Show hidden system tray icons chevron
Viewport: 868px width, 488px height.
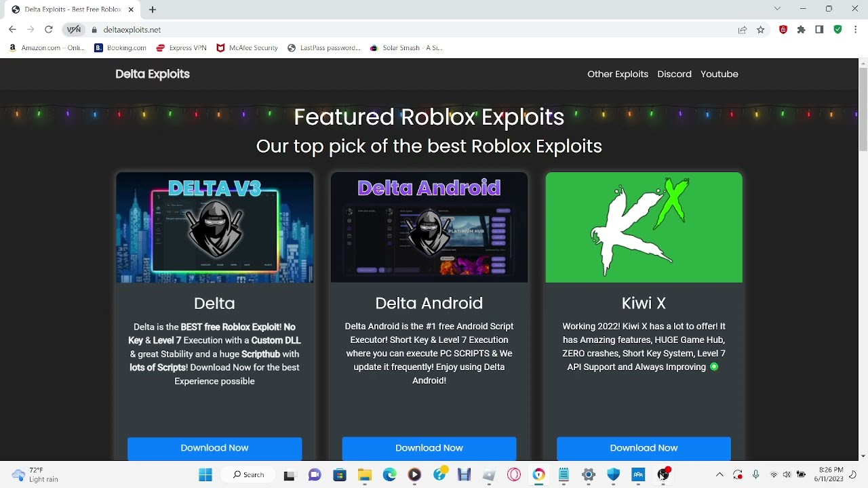pos(719,474)
